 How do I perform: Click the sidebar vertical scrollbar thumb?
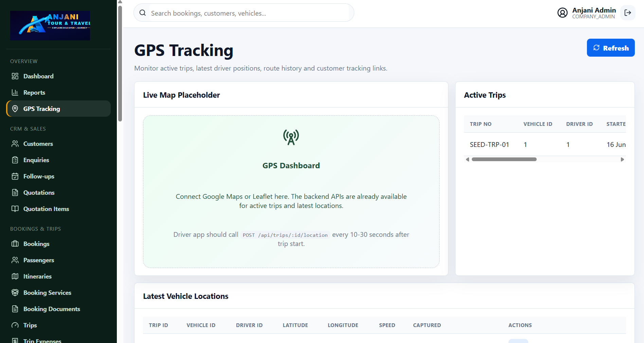[x=120, y=63]
